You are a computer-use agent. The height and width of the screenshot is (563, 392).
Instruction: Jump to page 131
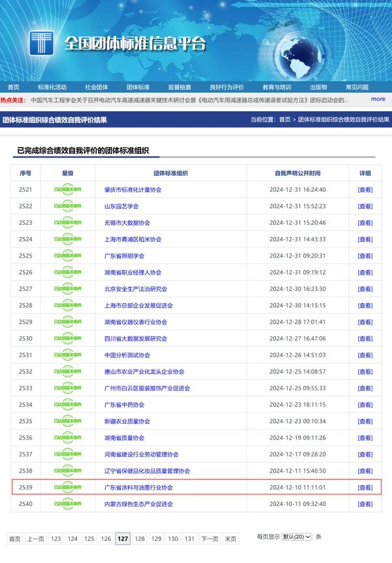click(189, 539)
